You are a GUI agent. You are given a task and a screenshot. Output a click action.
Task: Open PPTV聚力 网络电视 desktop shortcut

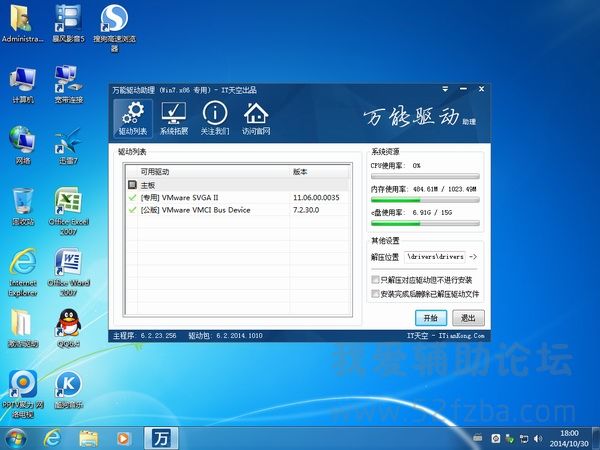(23, 394)
